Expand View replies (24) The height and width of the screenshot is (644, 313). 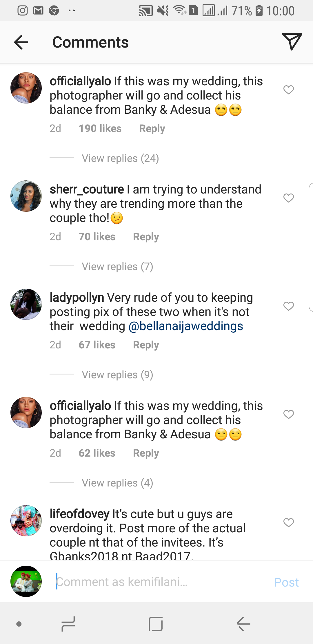coord(120,158)
